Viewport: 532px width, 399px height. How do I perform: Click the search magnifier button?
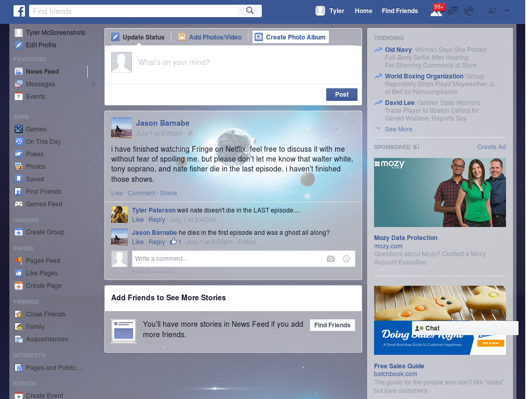[250, 11]
